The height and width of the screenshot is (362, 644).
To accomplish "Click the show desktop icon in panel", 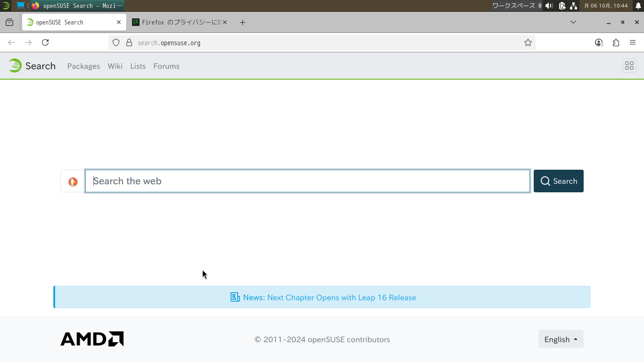I will coord(21,6).
